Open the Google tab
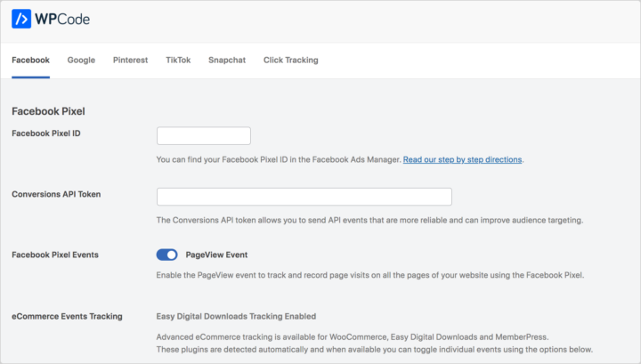The height and width of the screenshot is (364, 641). [x=81, y=61]
